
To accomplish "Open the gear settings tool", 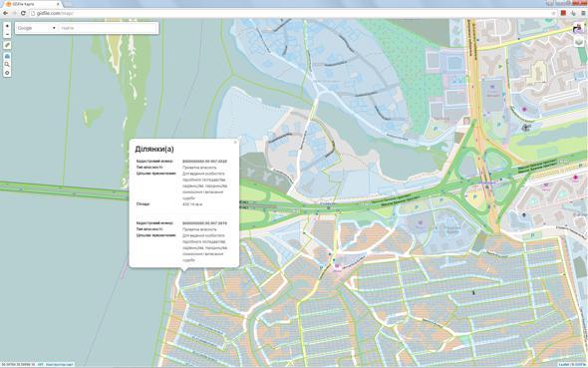I will [7, 73].
